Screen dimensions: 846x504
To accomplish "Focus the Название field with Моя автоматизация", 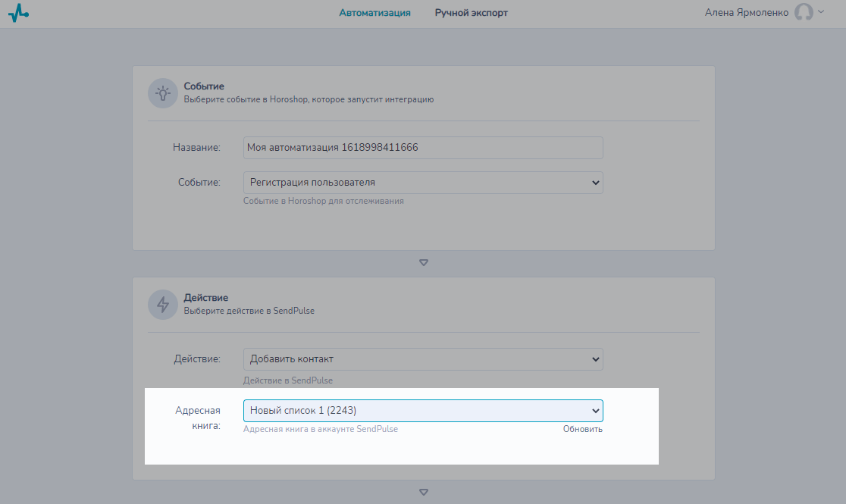I will click(422, 148).
